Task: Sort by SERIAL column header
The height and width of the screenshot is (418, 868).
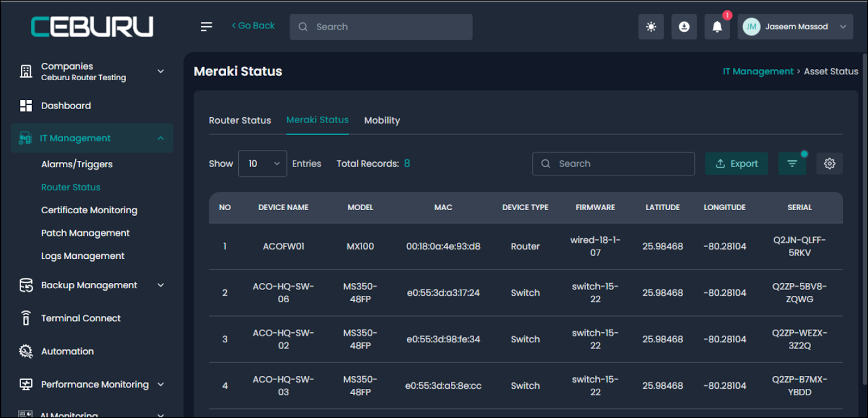Action: pos(800,207)
